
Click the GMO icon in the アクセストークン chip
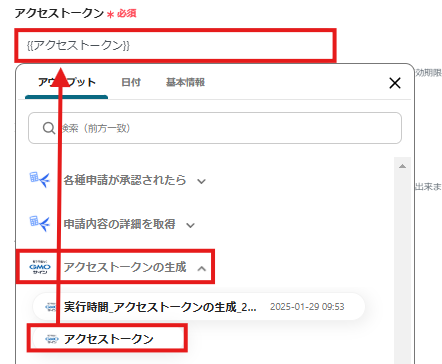coord(52,339)
